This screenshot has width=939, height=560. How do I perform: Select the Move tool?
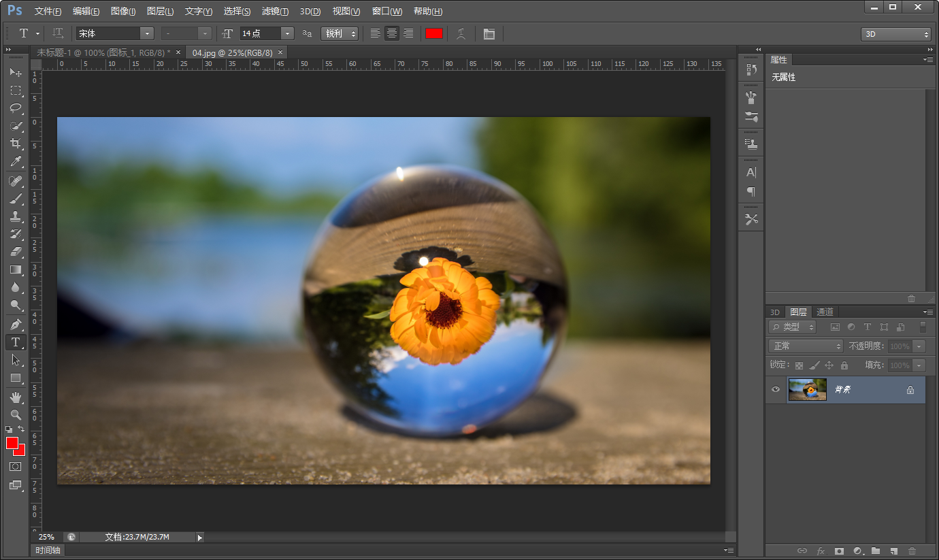(x=15, y=72)
